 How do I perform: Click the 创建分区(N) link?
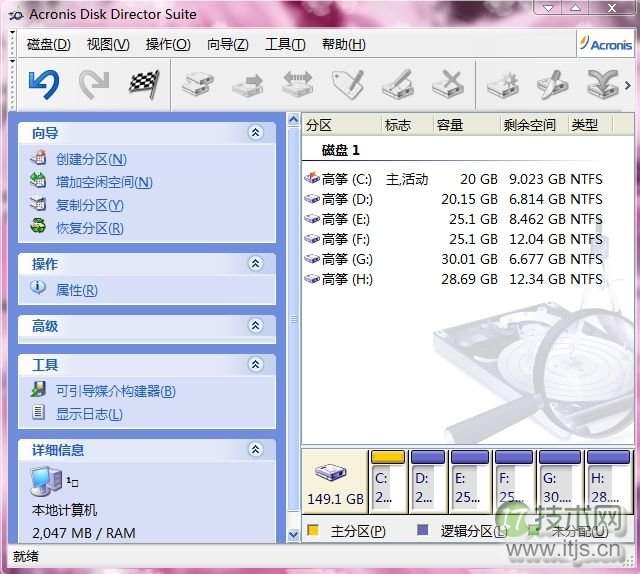pyautogui.click(x=91, y=159)
